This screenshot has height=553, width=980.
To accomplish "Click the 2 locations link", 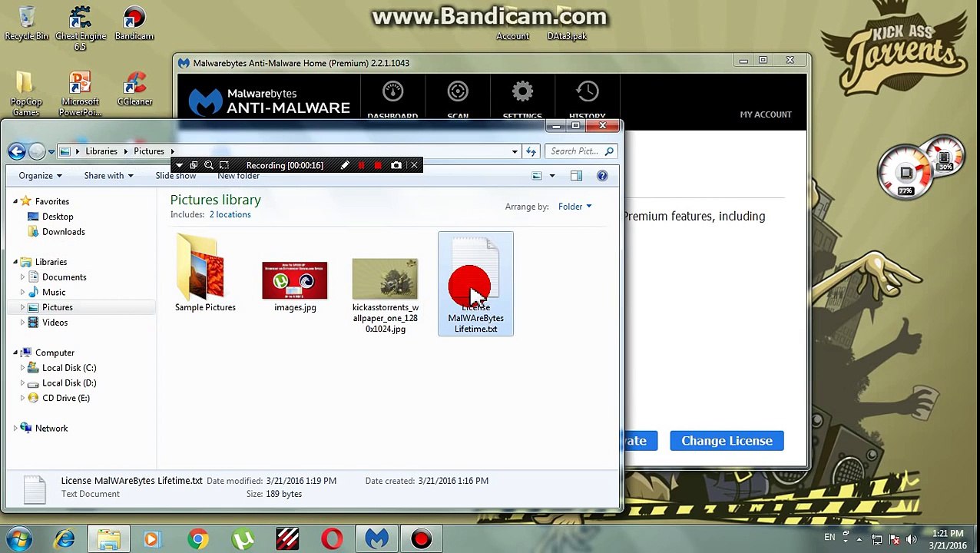I will (x=230, y=214).
